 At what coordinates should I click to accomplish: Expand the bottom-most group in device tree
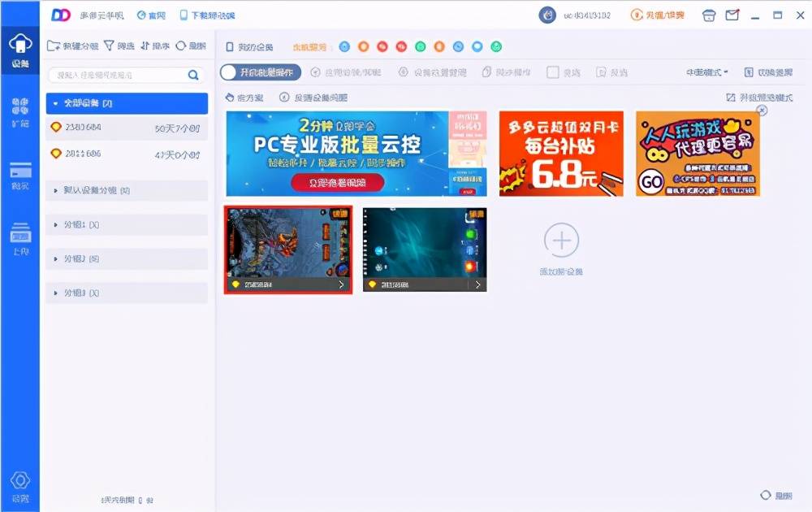127,293
